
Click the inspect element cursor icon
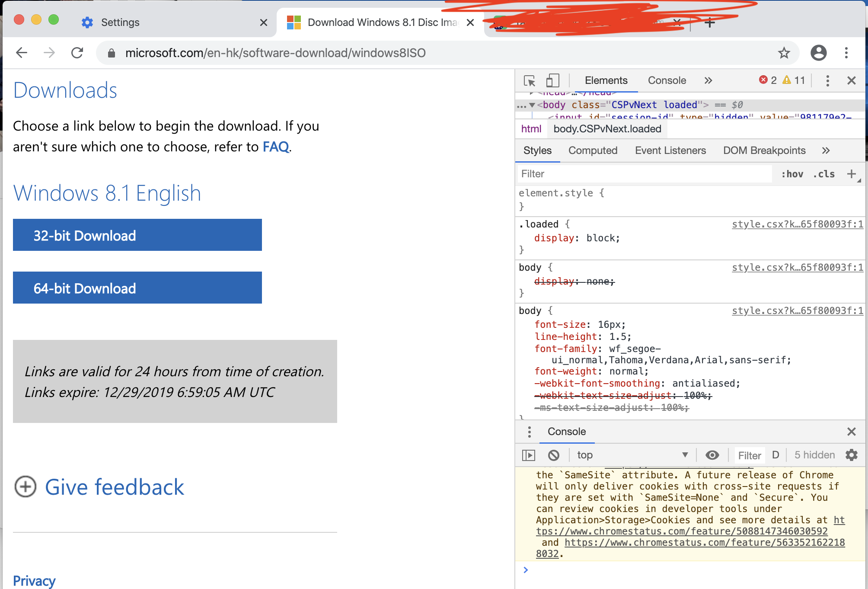tap(529, 80)
